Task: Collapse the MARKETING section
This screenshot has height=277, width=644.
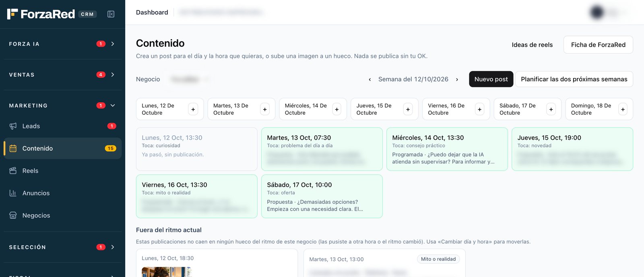Action: 62,105
